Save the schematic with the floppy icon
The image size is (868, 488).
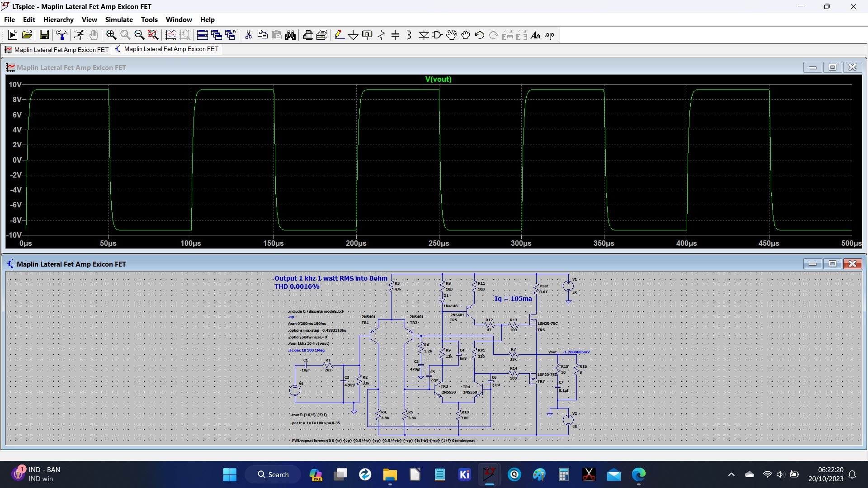(x=44, y=35)
